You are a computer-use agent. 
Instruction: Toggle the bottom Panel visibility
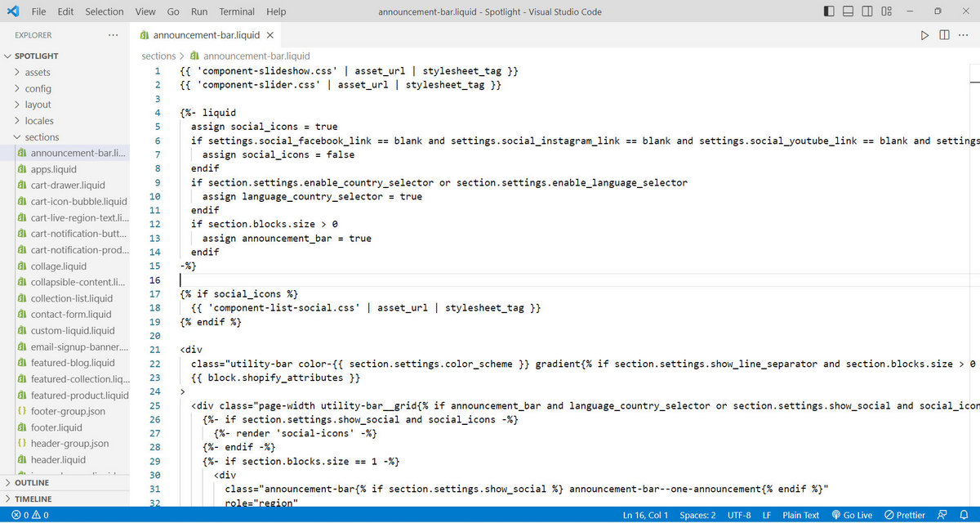pos(849,11)
